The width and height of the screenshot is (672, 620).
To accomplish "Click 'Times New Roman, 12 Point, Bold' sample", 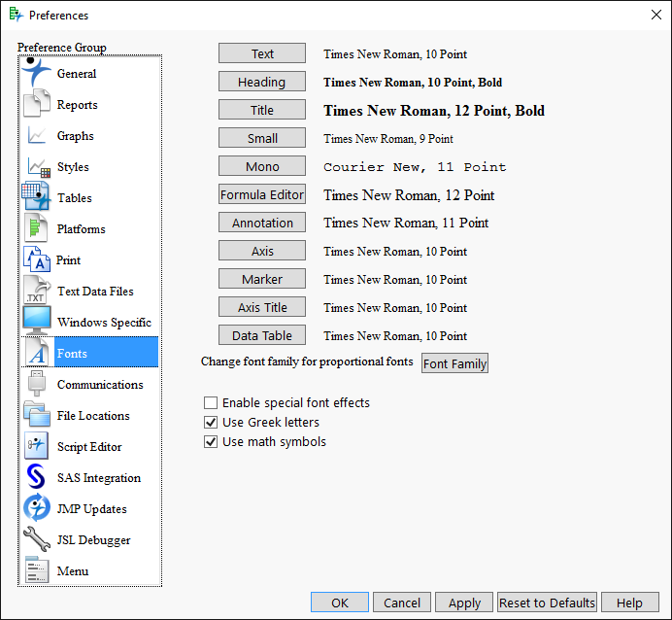I will [x=434, y=111].
